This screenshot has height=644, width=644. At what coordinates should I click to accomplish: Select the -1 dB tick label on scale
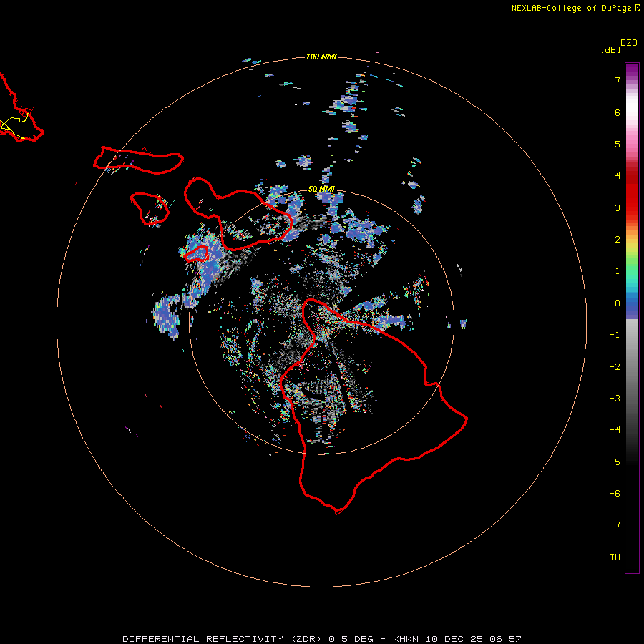click(615, 335)
